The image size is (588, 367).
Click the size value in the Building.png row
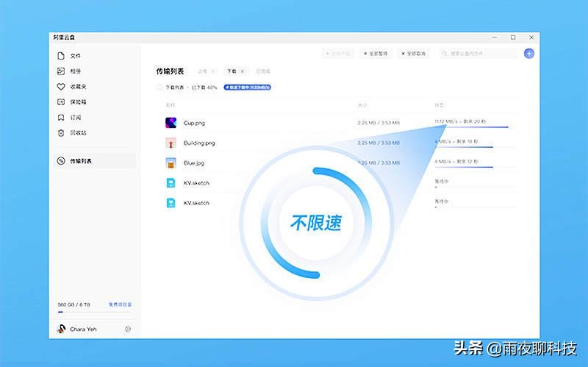point(379,143)
